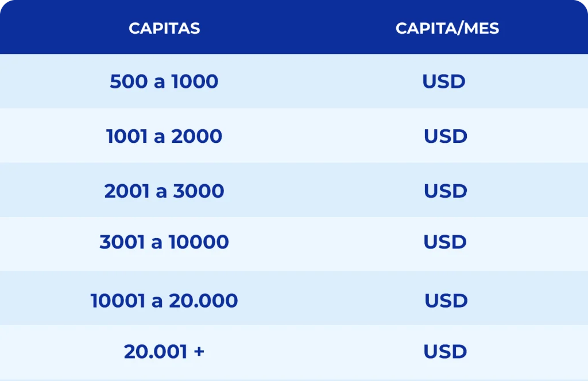Click the number 10000 in the fourth row
Viewport: 588px width, 381px height.
coord(199,242)
